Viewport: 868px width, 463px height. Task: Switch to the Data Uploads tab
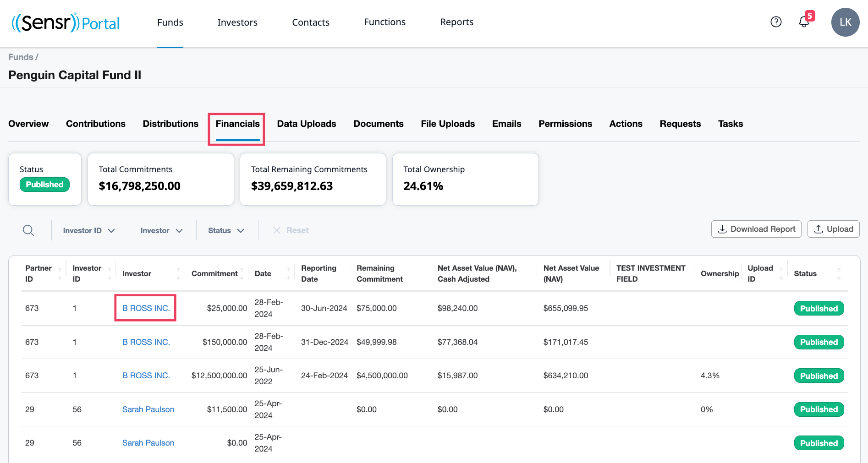[307, 124]
